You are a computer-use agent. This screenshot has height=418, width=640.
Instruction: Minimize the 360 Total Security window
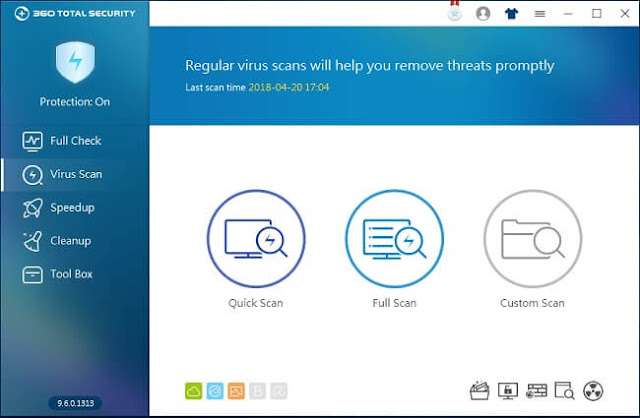click(x=568, y=13)
